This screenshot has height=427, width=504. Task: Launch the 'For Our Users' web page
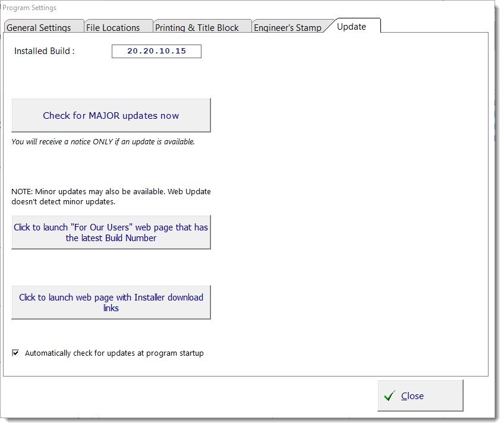click(111, 232)
